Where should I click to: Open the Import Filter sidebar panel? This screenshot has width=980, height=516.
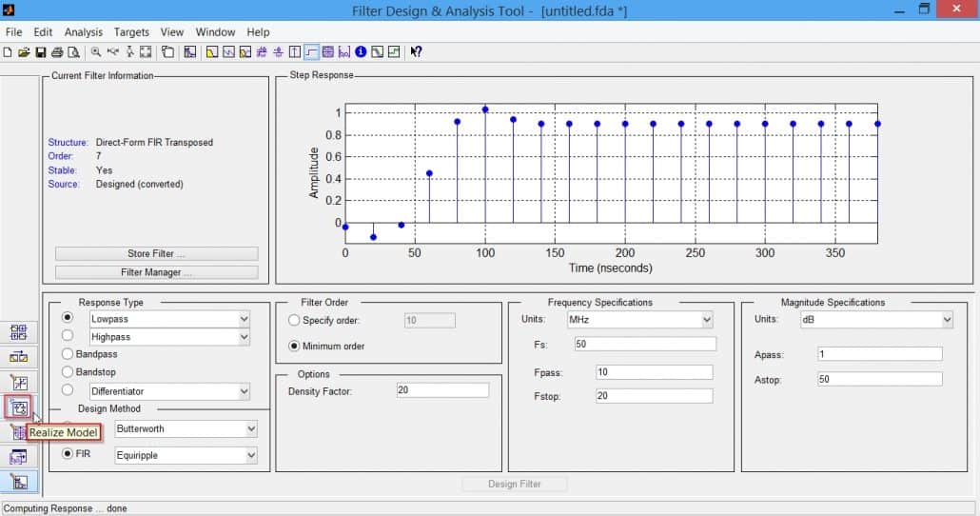click(x=18, y=457)
